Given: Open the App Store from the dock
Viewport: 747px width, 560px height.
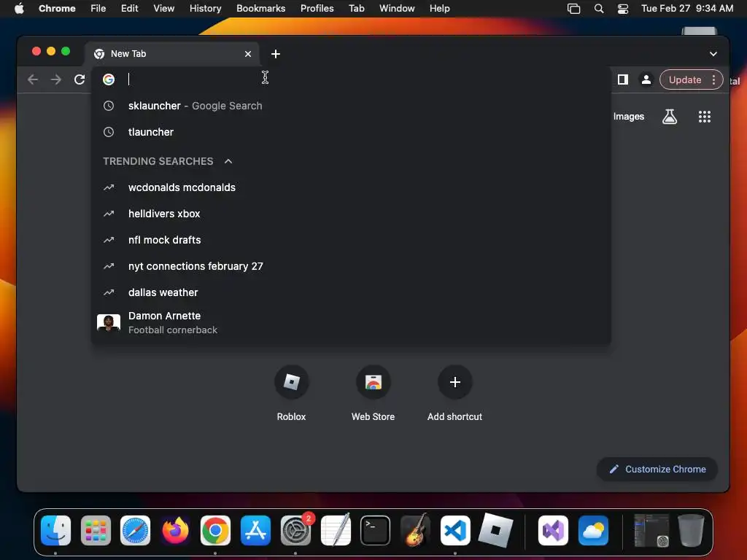Looking at the screenshot, I should pyautogui.click(x=255, y=531).
